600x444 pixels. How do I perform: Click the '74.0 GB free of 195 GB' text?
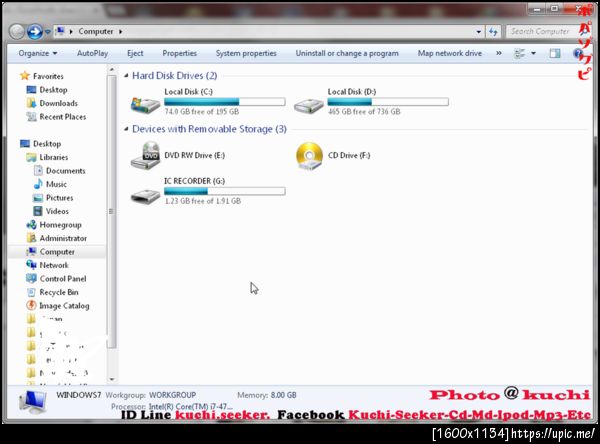(x=202, y=111)
